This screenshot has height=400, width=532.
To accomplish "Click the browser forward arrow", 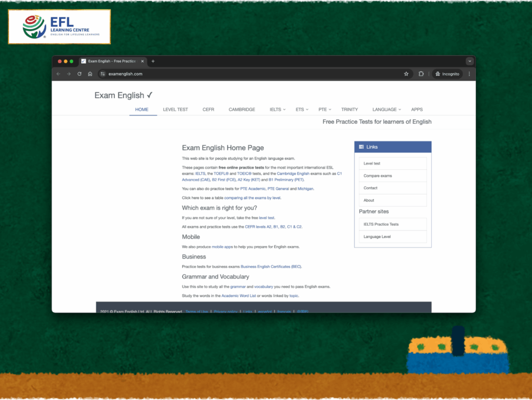I will 69,74.
